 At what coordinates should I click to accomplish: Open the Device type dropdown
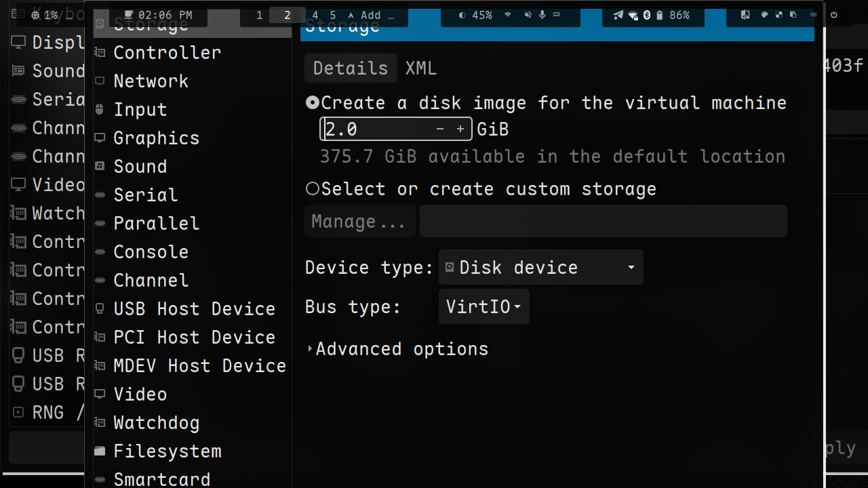(540, 268)
